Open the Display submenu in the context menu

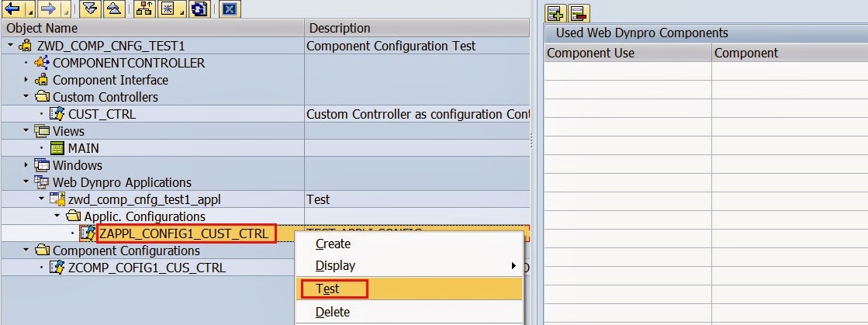click(x=335, y=265)
